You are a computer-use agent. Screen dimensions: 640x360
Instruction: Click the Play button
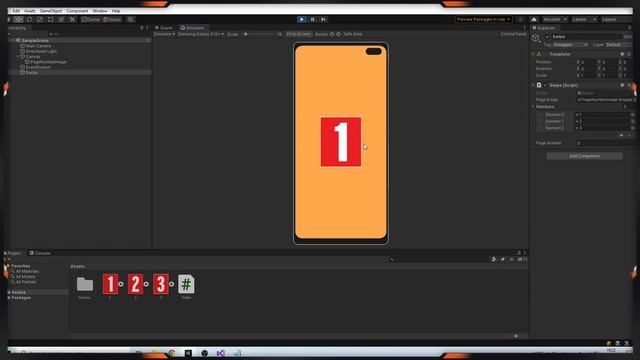click(x=302, y=19)
